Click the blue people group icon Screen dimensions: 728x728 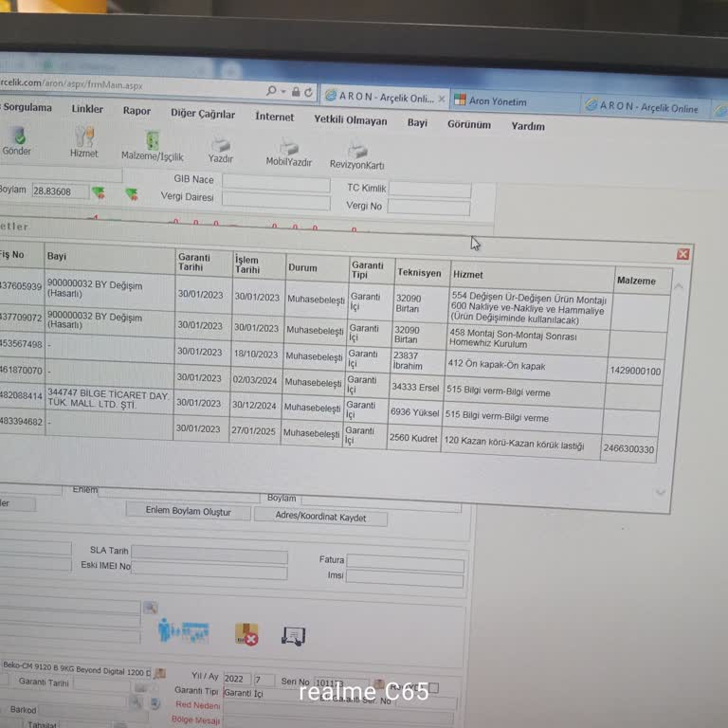pos(183,630)
